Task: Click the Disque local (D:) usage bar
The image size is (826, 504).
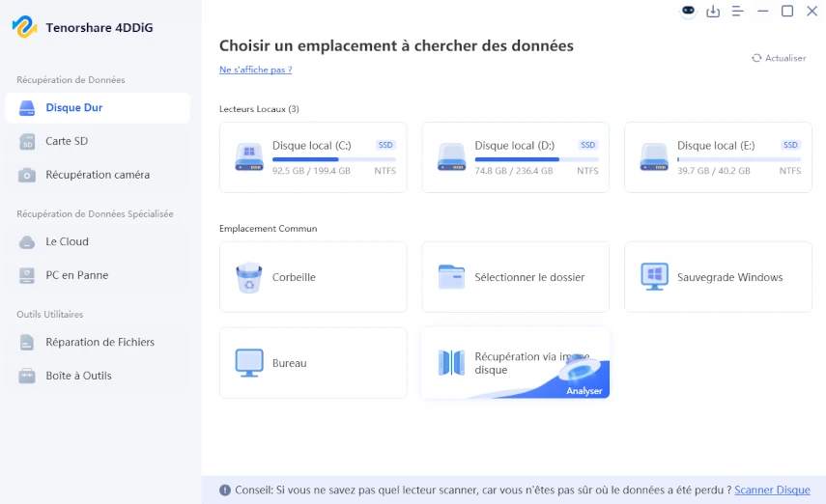Action: point(536,159)
